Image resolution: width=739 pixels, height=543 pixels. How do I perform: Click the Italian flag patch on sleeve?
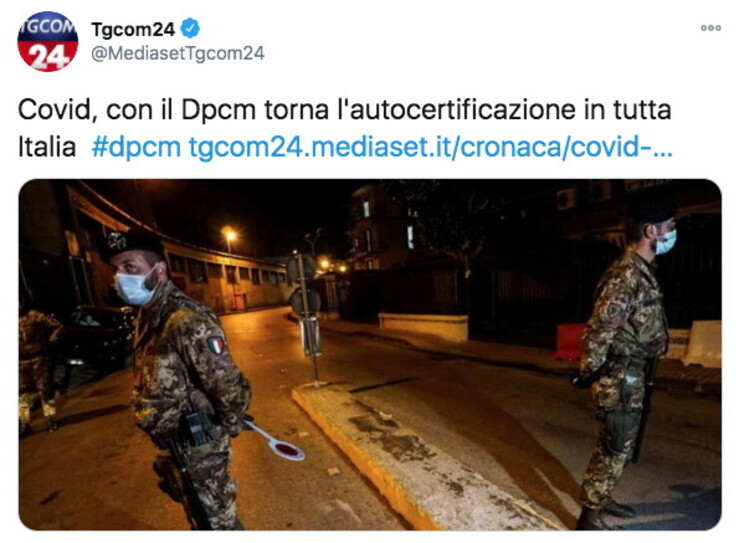(x=215, y=346)
